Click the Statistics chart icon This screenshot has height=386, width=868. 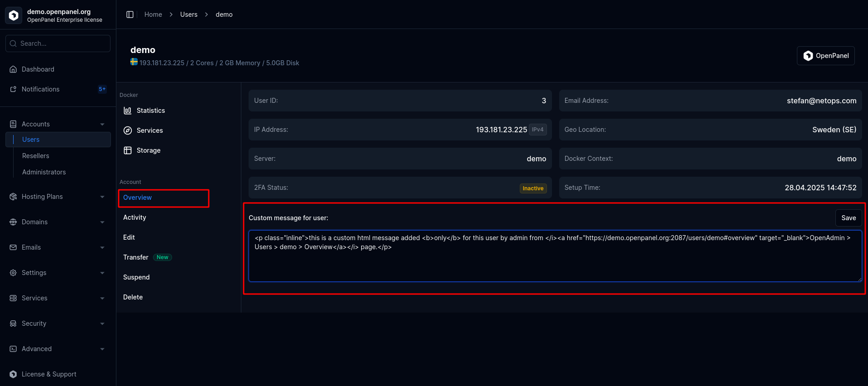(128, 111)
